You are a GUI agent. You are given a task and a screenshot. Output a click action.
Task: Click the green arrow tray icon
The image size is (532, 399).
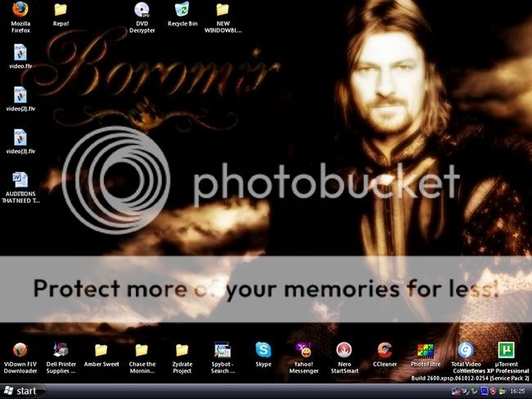475,392
